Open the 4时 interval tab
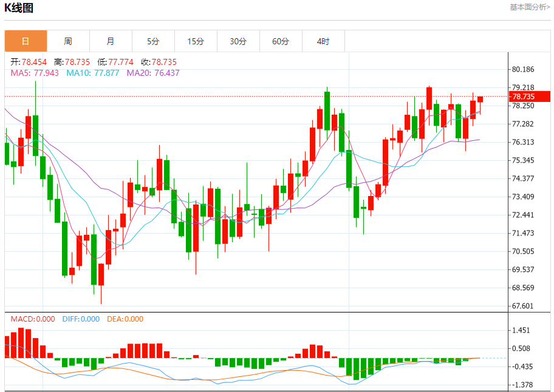Viewport: 554px width, 392px height. point(323,41)
